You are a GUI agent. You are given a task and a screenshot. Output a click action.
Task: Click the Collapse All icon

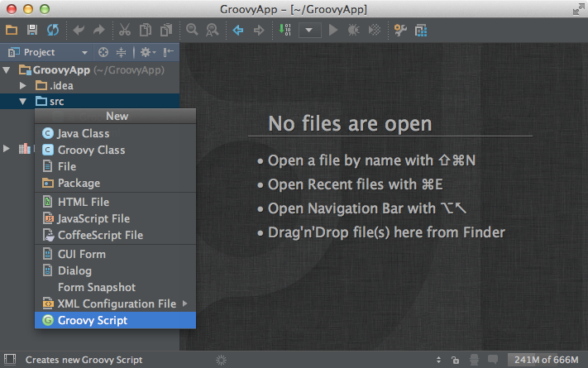point(121,52)
